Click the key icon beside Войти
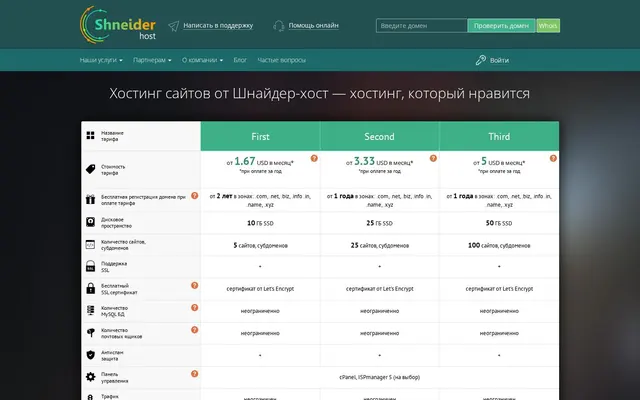This screenshot has height=400, width=640. [480, 60]
